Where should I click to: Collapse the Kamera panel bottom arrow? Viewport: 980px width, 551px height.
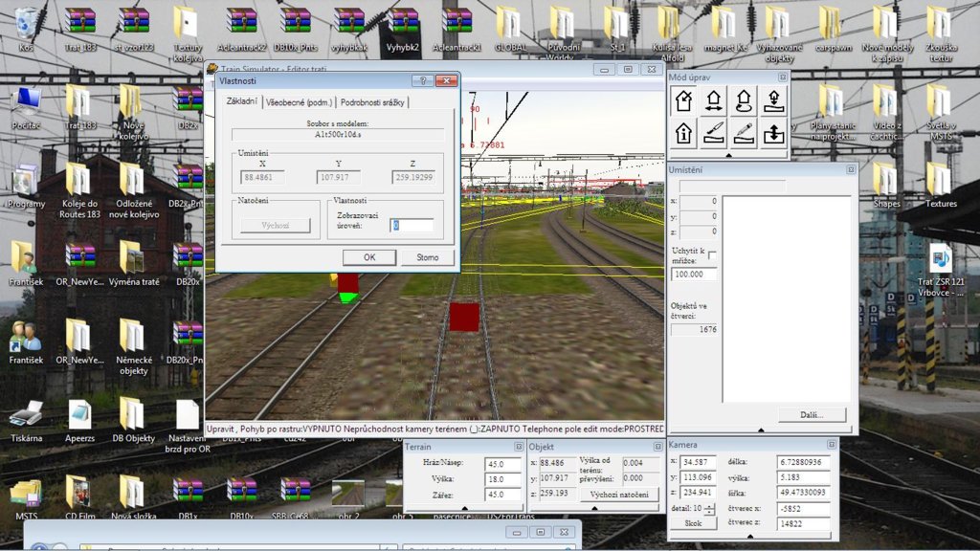tap(752, 537)
